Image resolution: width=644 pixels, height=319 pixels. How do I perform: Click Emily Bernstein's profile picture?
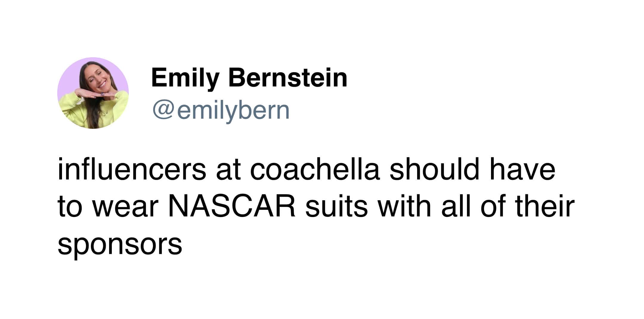click(x=93, y=93)
